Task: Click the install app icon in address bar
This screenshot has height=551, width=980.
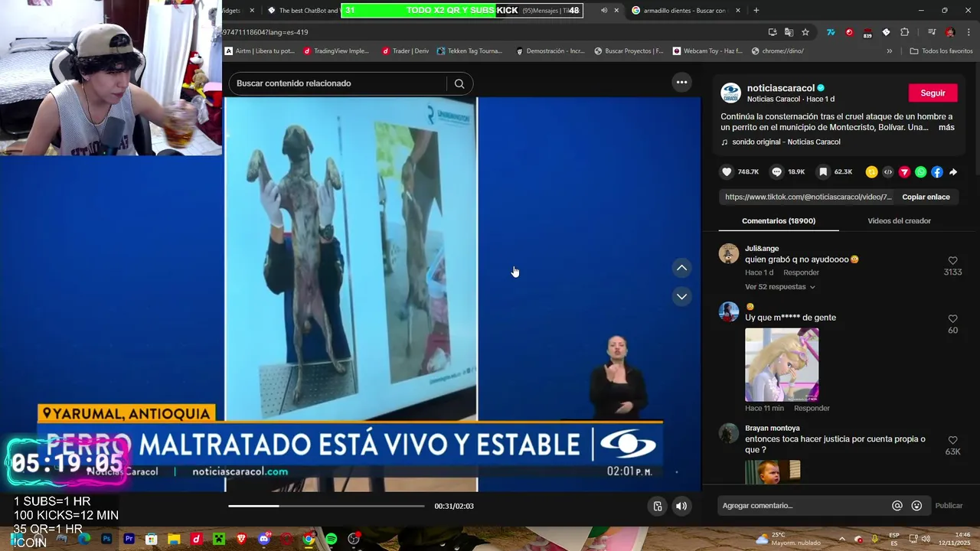Action: coord(773,32)
